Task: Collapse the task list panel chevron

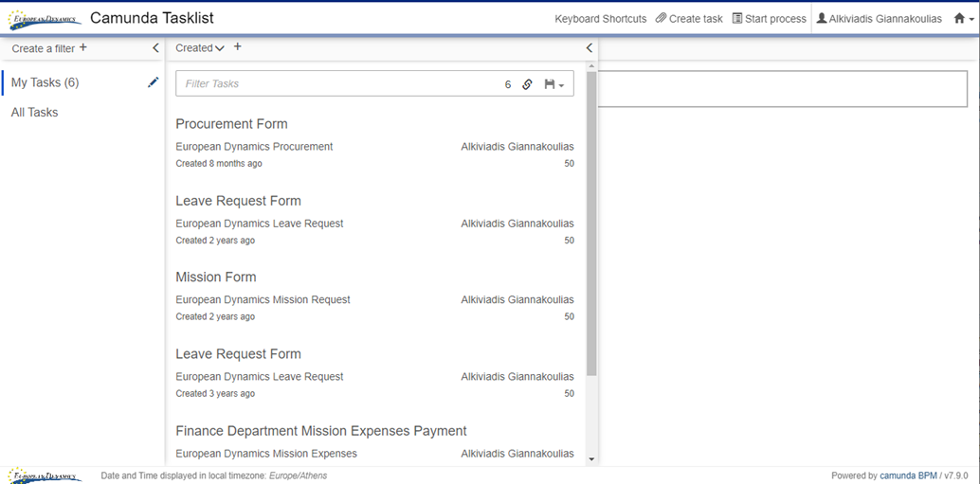Action: pyautogui.click(x=589, y=48)
